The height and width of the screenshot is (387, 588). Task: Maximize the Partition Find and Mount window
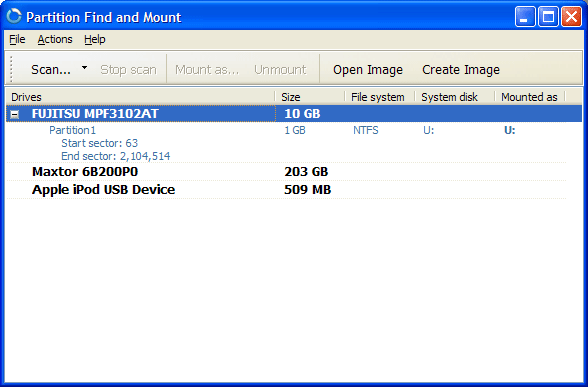tap(548, 17)
